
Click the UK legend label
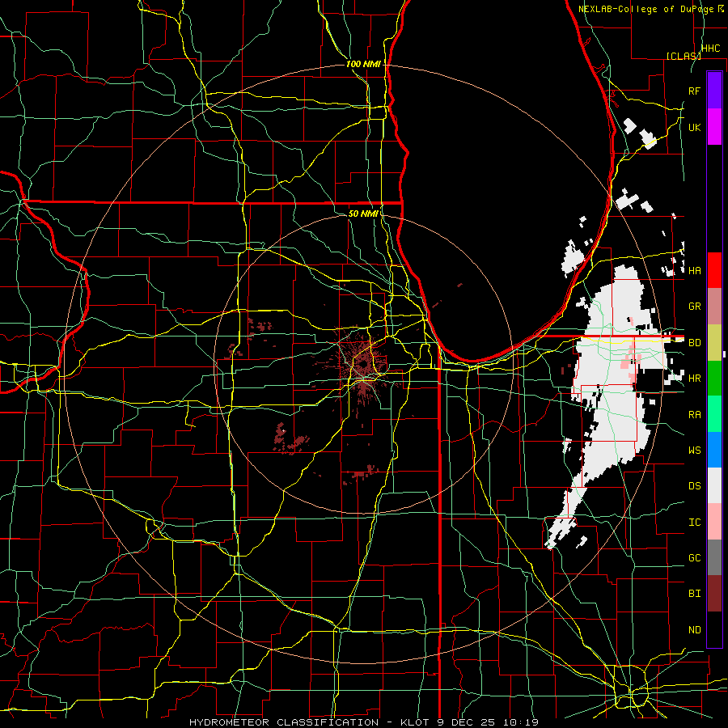coord(694,127)
